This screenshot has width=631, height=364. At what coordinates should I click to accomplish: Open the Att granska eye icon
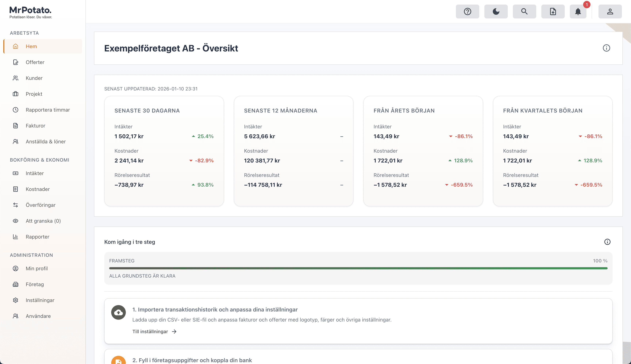[x=16, y=221]
